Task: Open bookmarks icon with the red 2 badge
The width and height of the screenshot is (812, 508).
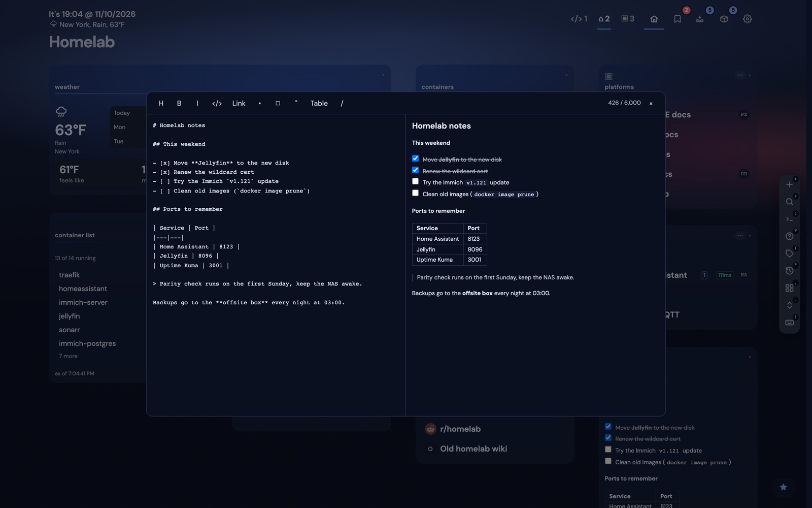Action: click(678, 19)
